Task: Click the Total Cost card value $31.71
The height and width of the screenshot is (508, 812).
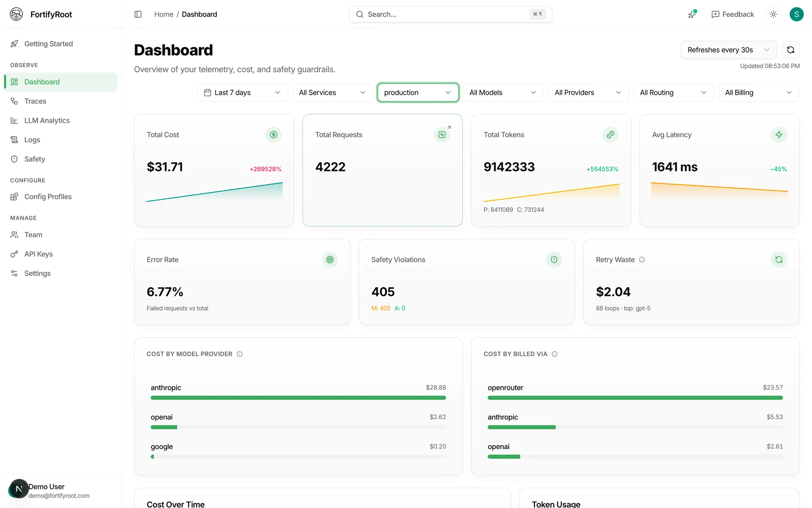Action: (x=165, y=167)
